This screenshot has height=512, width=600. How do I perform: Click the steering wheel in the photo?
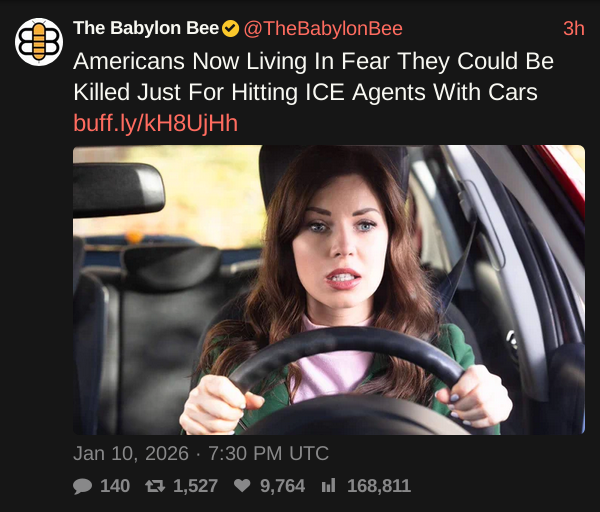tap(346, 377)
